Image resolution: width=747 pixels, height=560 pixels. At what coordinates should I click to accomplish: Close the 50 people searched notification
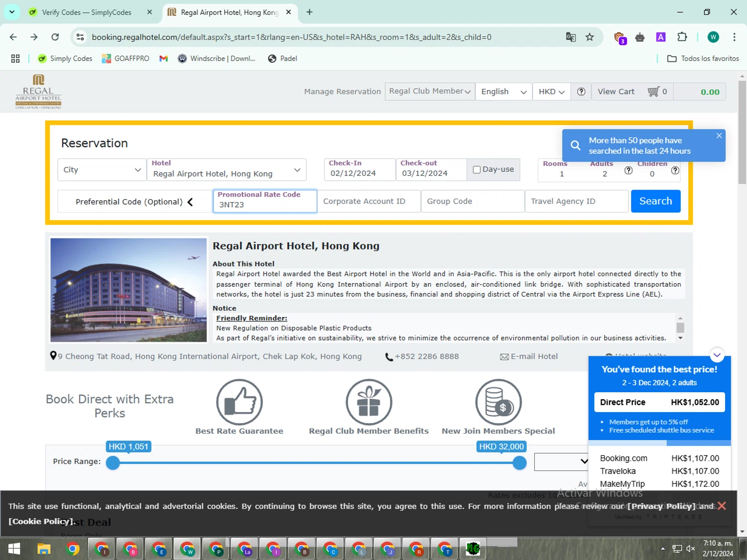click(719, 135)
